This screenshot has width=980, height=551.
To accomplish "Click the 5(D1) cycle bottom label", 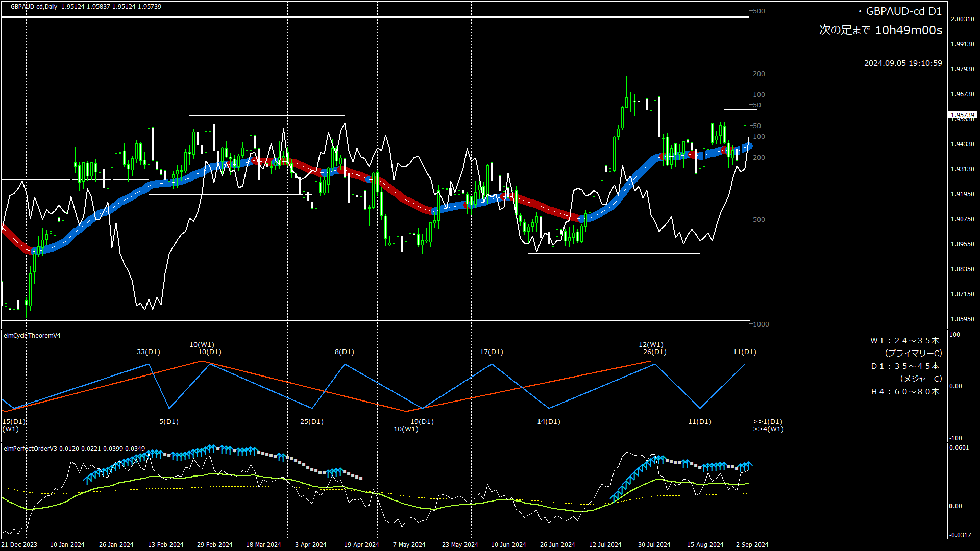I will [x=168, y=422].
